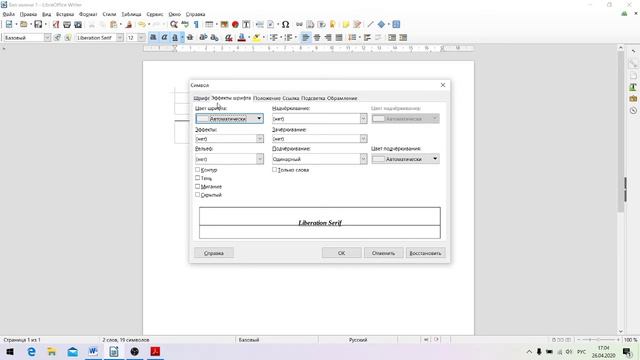Open the Таблица menu
The height and width of the screenshot is (360, 640).
click(x=131, y=14)
